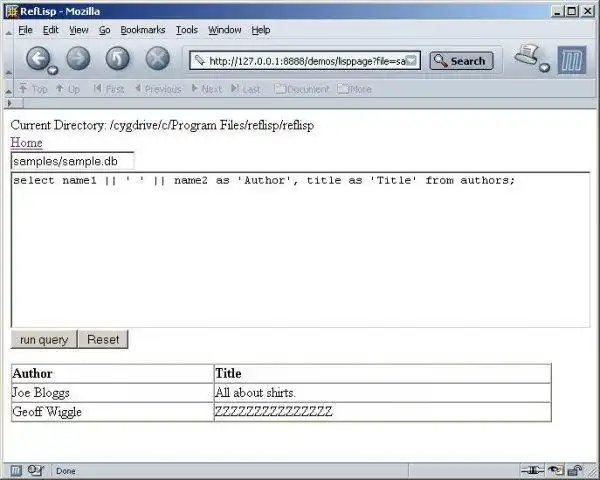The height and width of the screenshot is (480, 600).
Task: Click the online/offline connection status icon
Action: (532, 470)
